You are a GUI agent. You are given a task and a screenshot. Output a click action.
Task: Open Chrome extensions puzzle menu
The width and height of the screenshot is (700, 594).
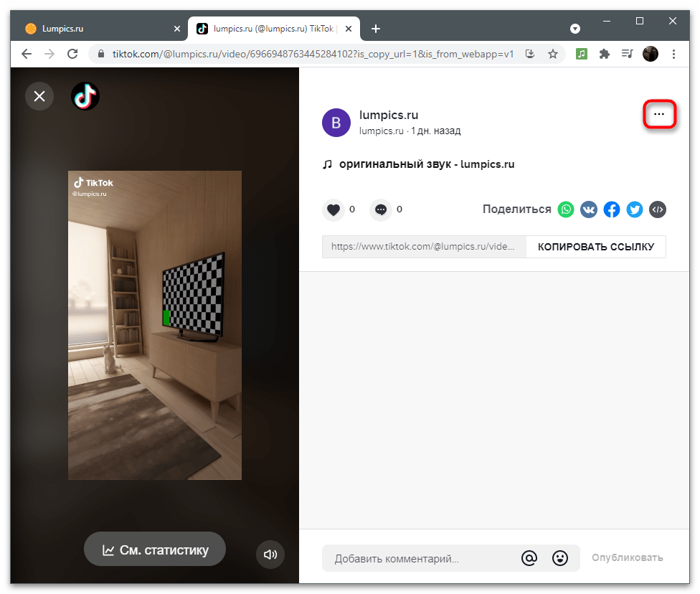coord(605,54)
